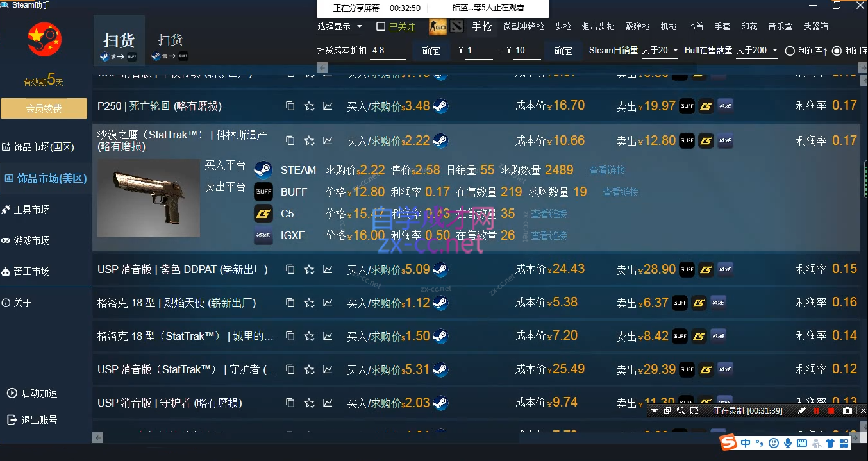Open Sogou emoji smiley panel
Viewport: 868px width, 461px height.
[774, 443]
